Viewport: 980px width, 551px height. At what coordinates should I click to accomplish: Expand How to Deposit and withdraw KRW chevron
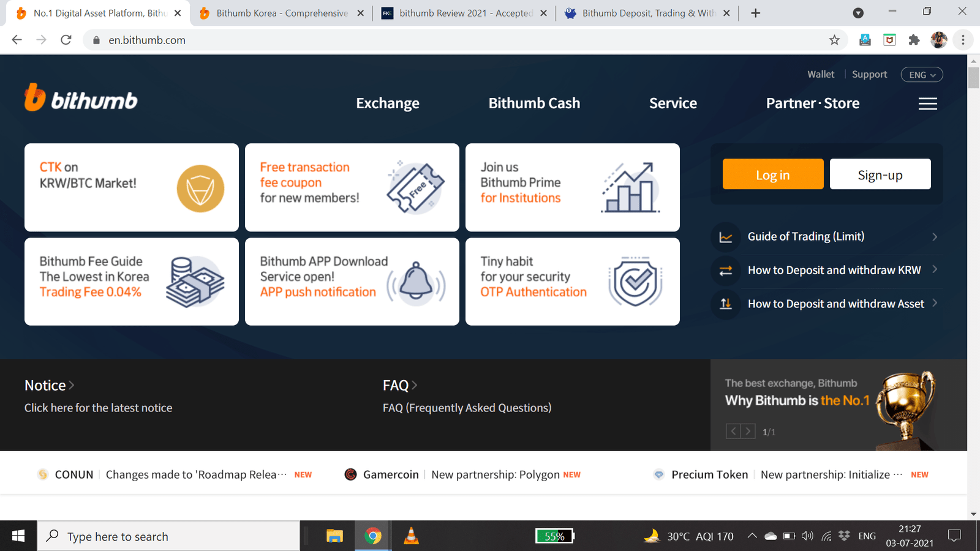[x=935, y=269]
